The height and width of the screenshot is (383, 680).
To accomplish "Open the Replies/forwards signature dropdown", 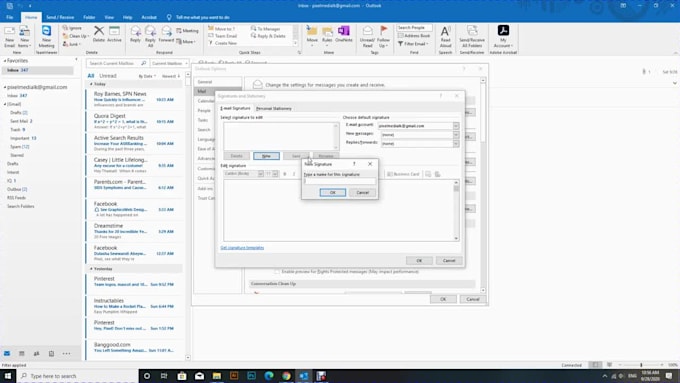I will (456, 143).
